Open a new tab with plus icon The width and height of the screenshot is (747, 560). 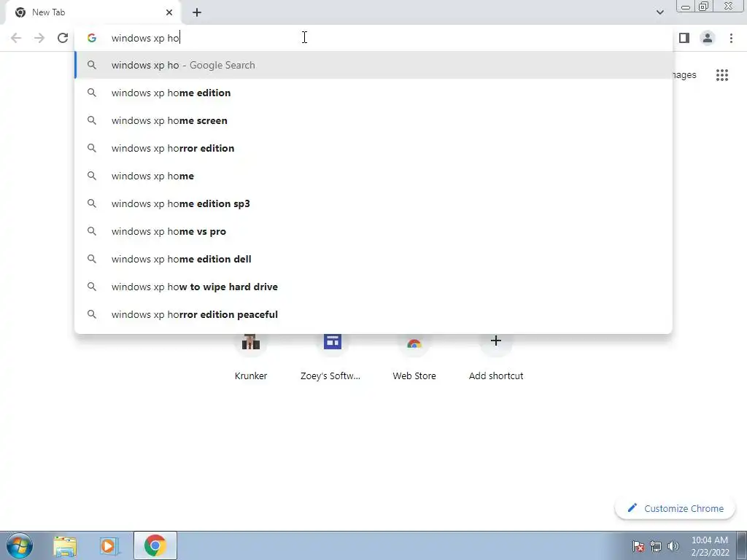point(197,12)
